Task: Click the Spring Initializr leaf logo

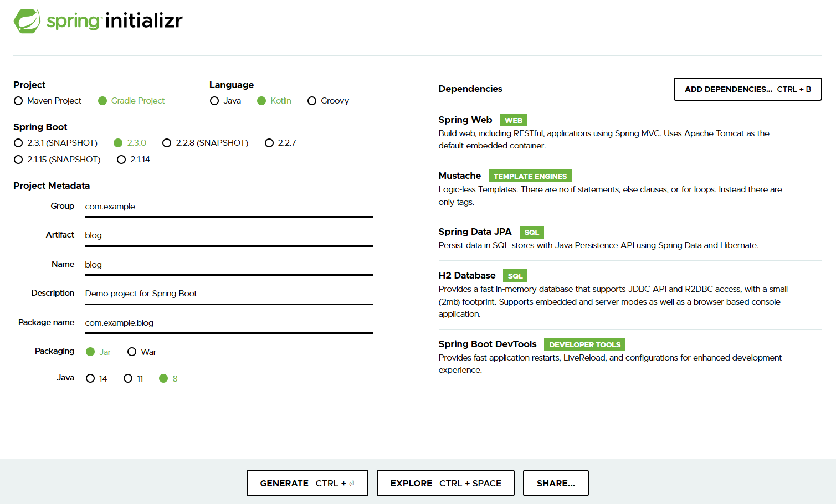Action: click(27, 21)
